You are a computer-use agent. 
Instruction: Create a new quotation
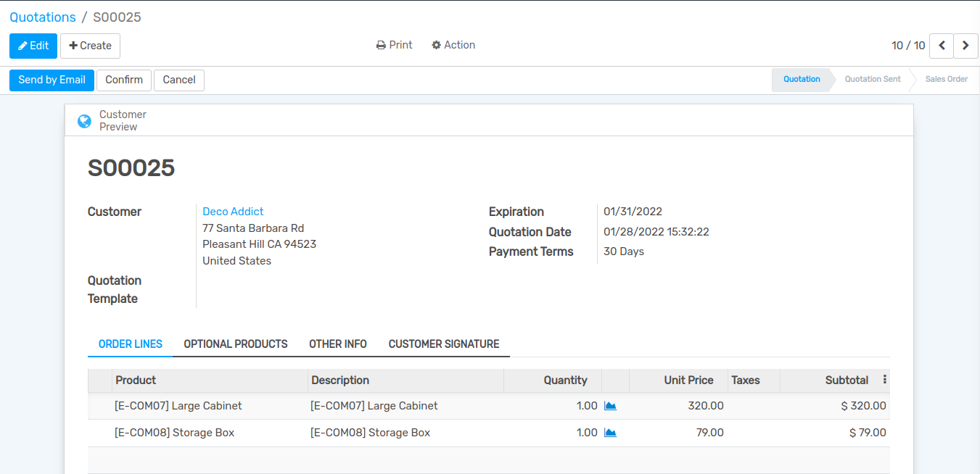(90, 46)
